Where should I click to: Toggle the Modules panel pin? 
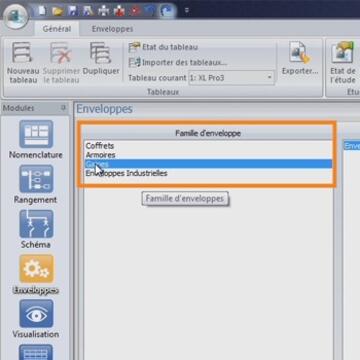[x=63, y=108]
